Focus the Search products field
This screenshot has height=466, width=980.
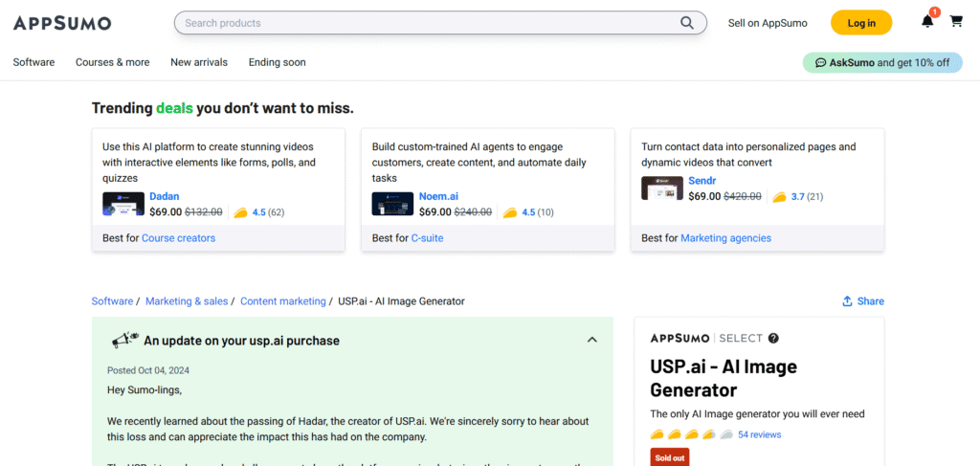(421, 23)
